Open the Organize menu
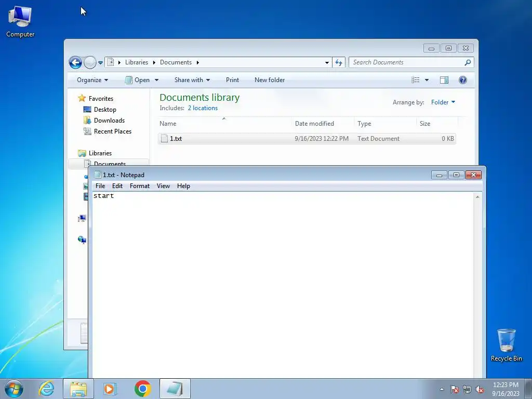 pos(92,80)
